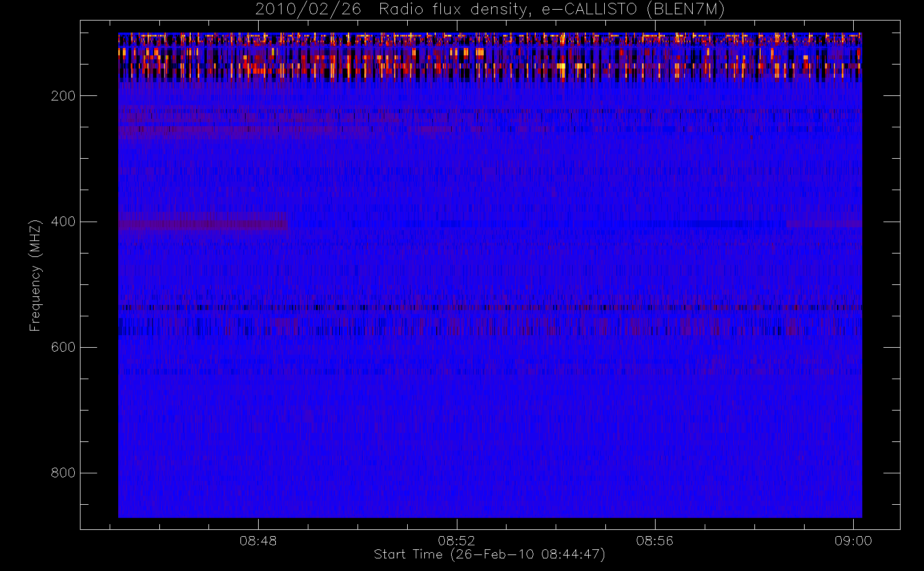Image resolution: width=924 pixels, height=571 pixels.
Task: Click the '08:48' time tick label
Action: [258, 540]
